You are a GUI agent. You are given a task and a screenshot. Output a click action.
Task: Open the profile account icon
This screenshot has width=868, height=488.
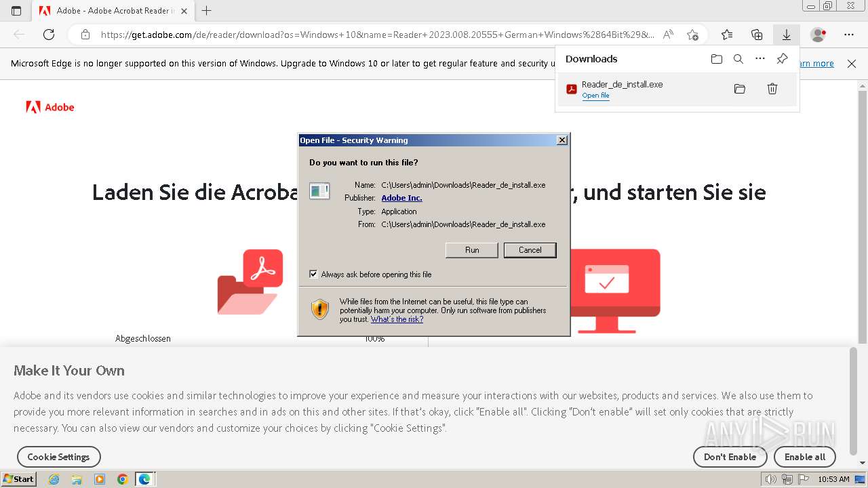tap(818, 35)
